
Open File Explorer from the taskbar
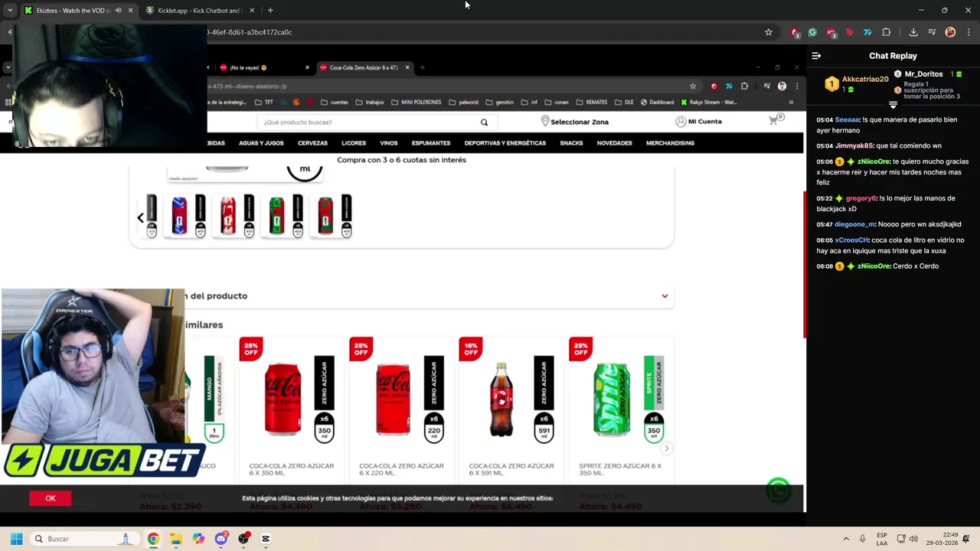tap(175, 539)
